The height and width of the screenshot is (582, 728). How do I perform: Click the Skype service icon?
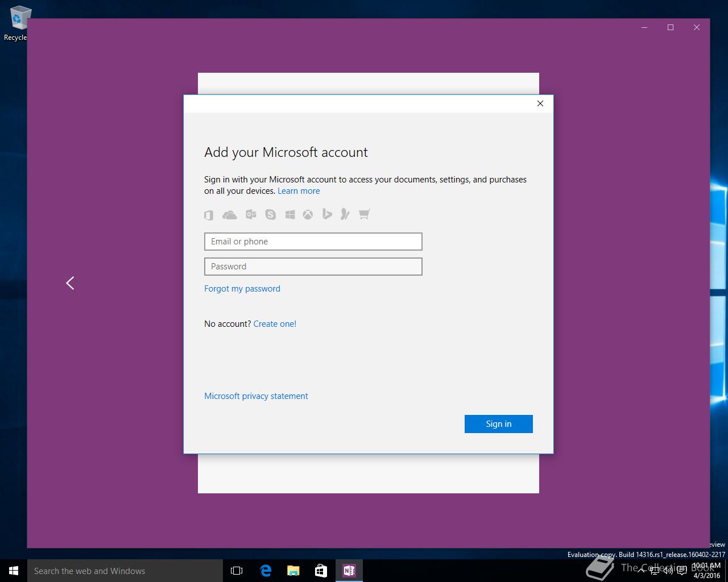[270, 214]
